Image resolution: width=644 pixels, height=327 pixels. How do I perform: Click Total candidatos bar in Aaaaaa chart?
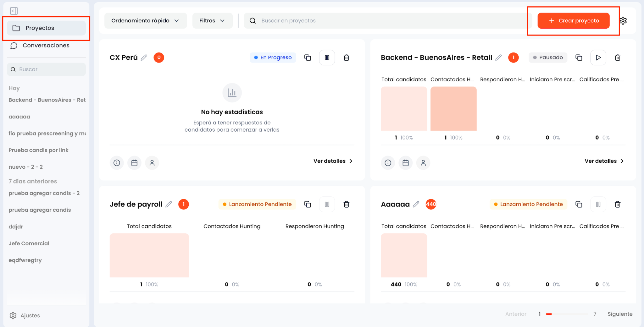coord(404,255)
